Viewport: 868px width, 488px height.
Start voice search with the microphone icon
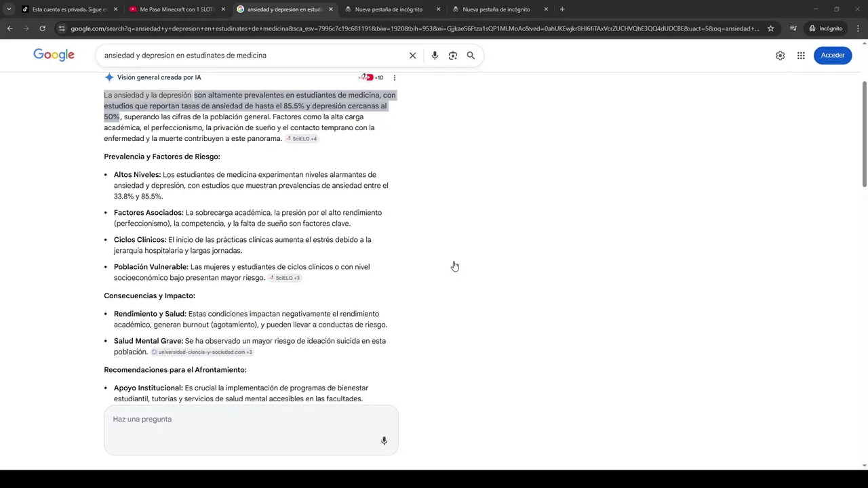[x=435, y=56]
